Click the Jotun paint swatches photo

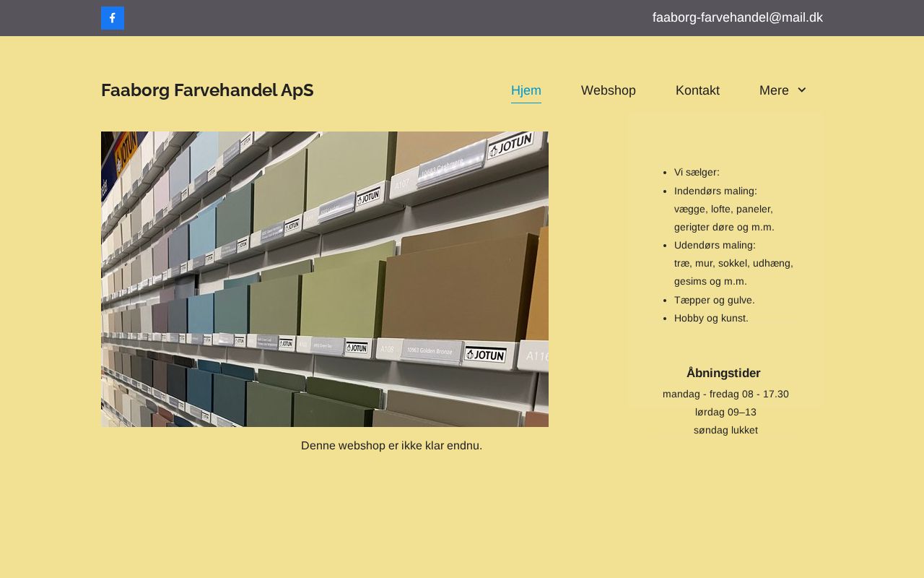pos(325,279)
